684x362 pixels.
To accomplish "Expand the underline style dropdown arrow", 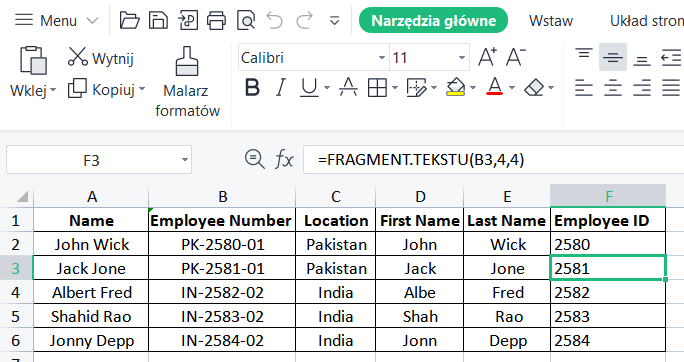I will tap(327, 88).
